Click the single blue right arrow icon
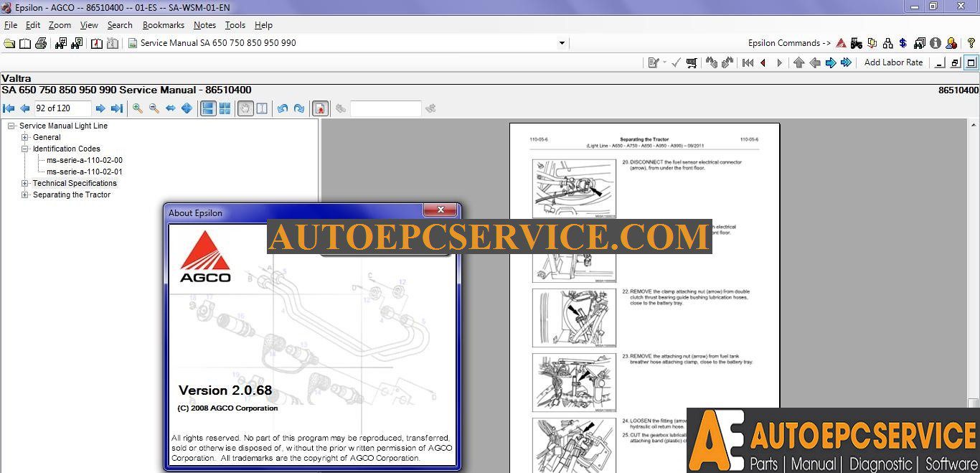 click(x=831, y=62)
